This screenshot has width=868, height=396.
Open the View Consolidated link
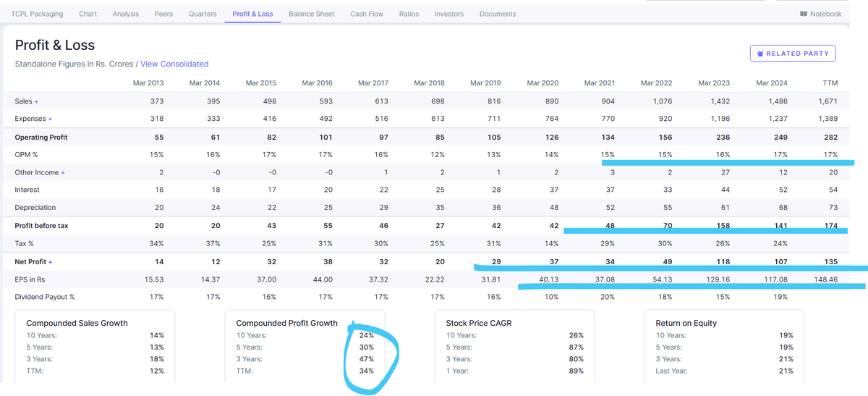click(174, 64)
